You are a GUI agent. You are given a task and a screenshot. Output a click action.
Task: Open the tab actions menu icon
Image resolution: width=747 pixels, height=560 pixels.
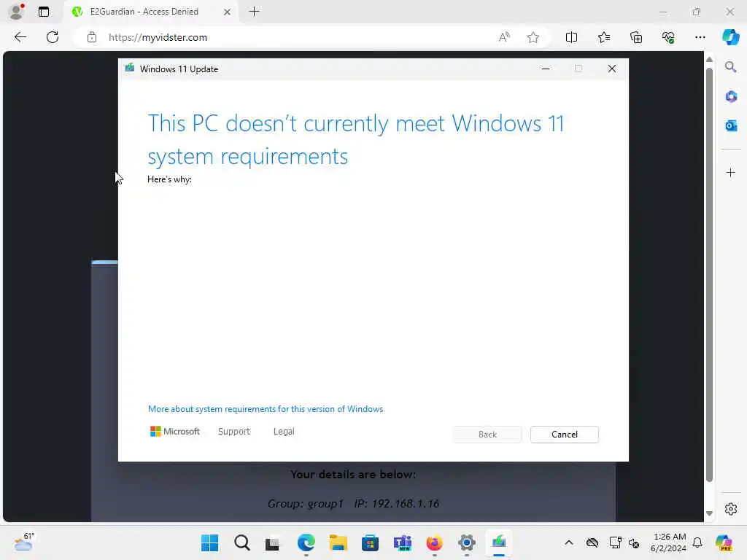tap(43, 12)
